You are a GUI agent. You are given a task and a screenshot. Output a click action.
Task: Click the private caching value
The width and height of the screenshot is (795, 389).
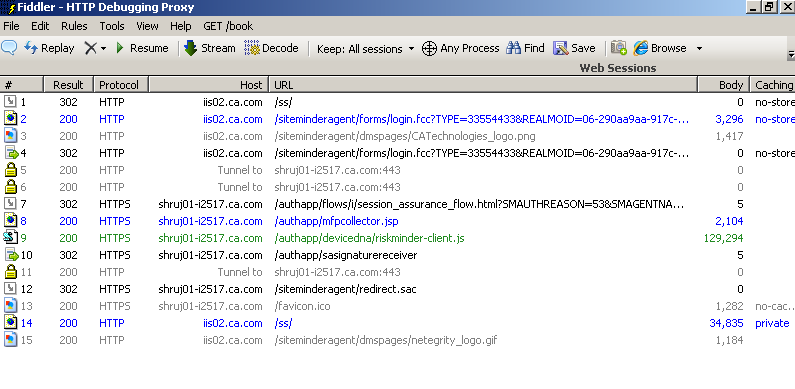pos(772,323)
